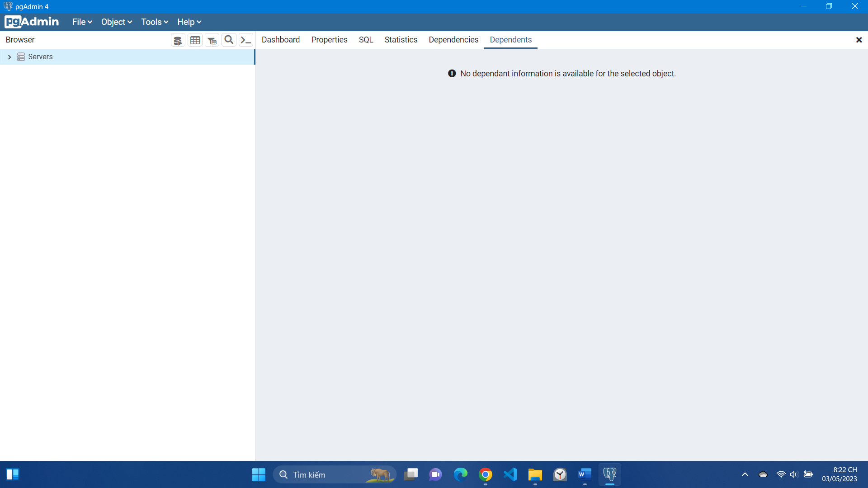The width and height of the screenshot is (868, 488).
Task: Open the PSQL Tool terminal icon
Action: pos(245,40)
